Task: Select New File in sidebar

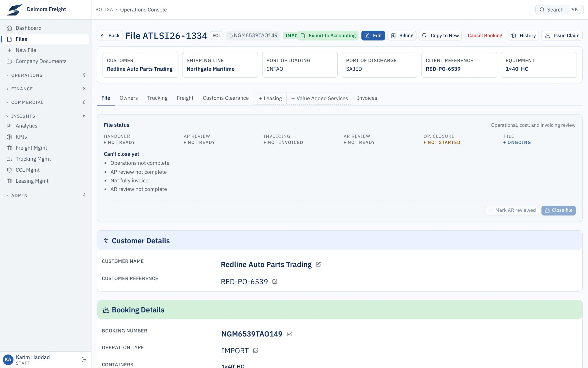Action: pyautogui.click(x=45, y=50)
